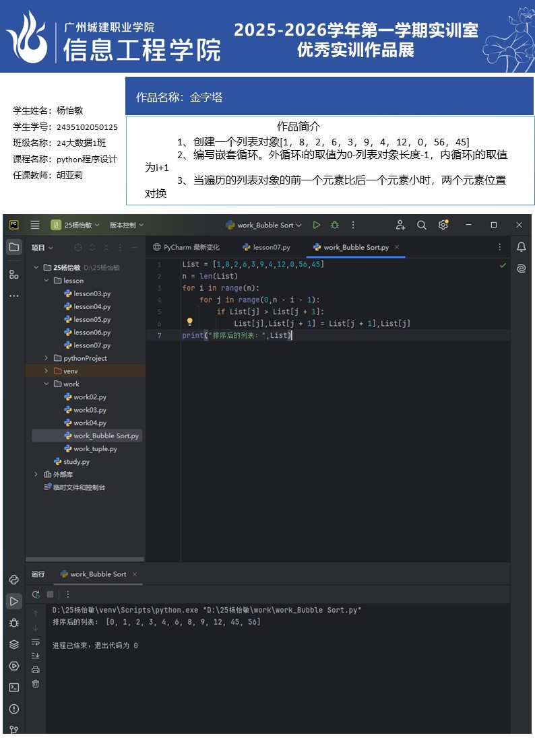Click the Rerun icon in Run panel
The height and width of the screenshot is (756, 535).
click(x=36, y=594)
